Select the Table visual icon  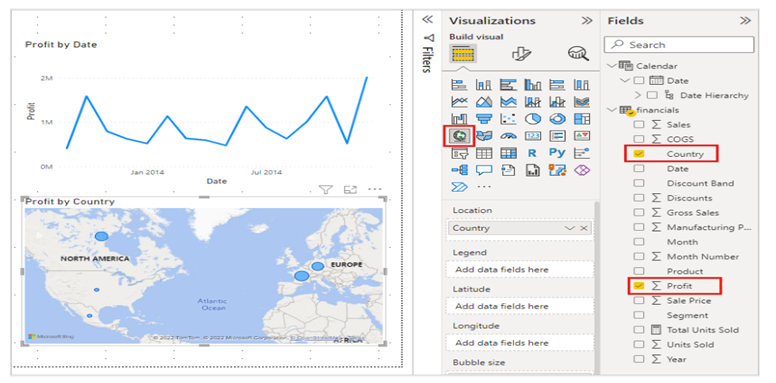(483, 153)
